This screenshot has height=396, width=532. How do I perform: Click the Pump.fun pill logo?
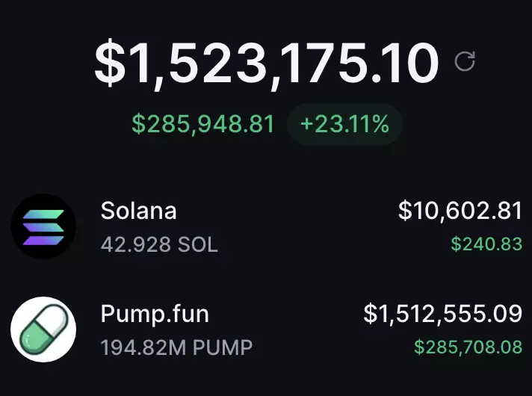(x=43, y=329)
